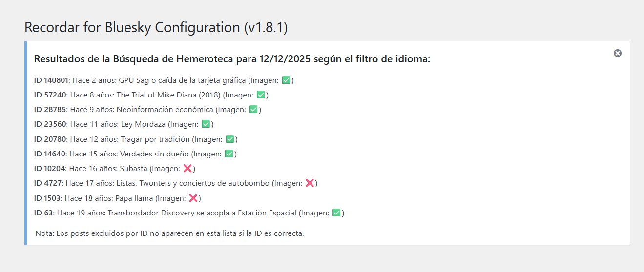Click green check after Tragar por tradición
The height and width of the screenshot is (272, 644).
tap(230, 139)
